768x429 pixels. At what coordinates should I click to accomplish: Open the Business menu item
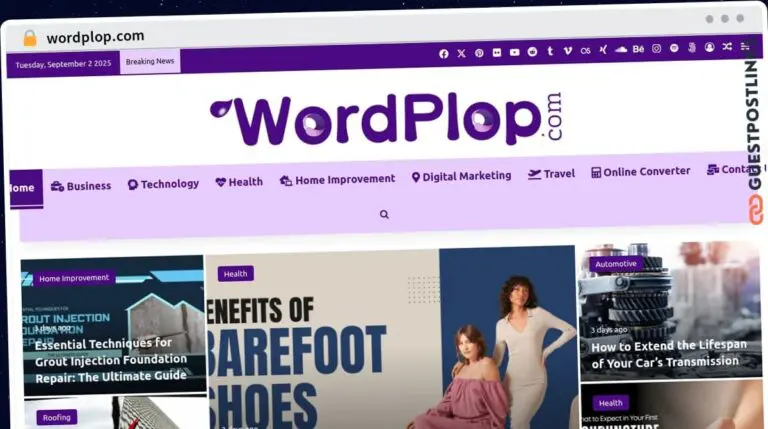(x=81, y=186)
